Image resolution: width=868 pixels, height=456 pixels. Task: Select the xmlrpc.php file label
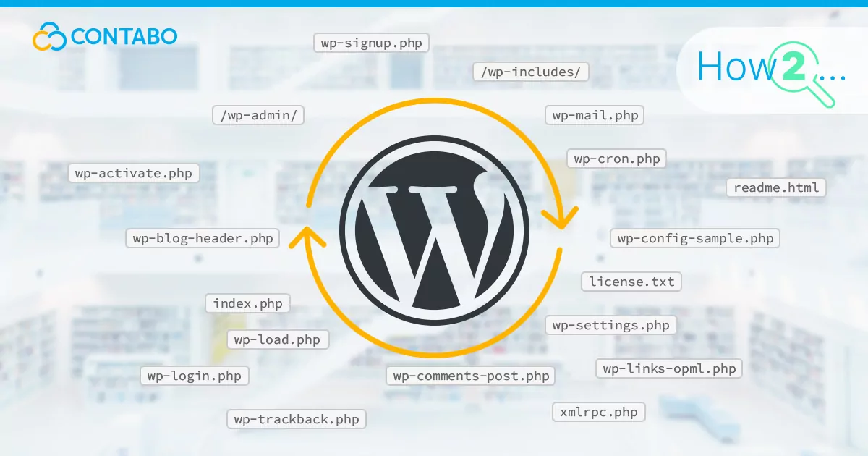coord(599,412)
